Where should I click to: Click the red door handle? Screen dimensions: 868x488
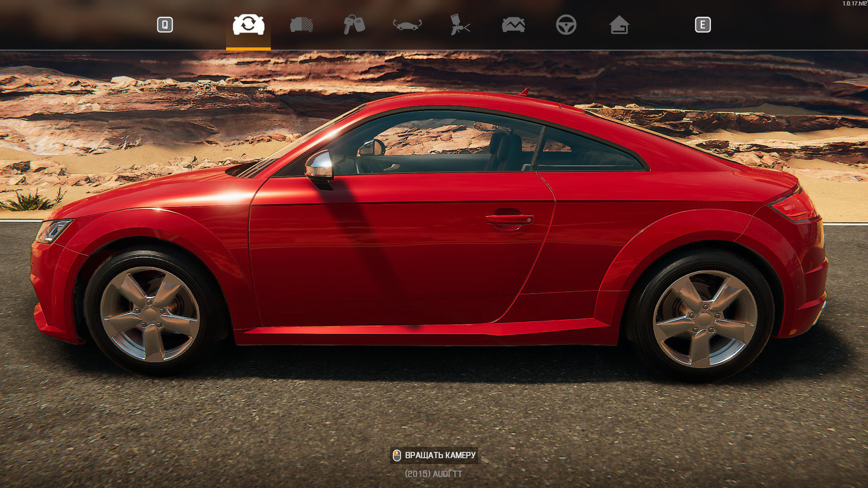[x=509, y=219]
